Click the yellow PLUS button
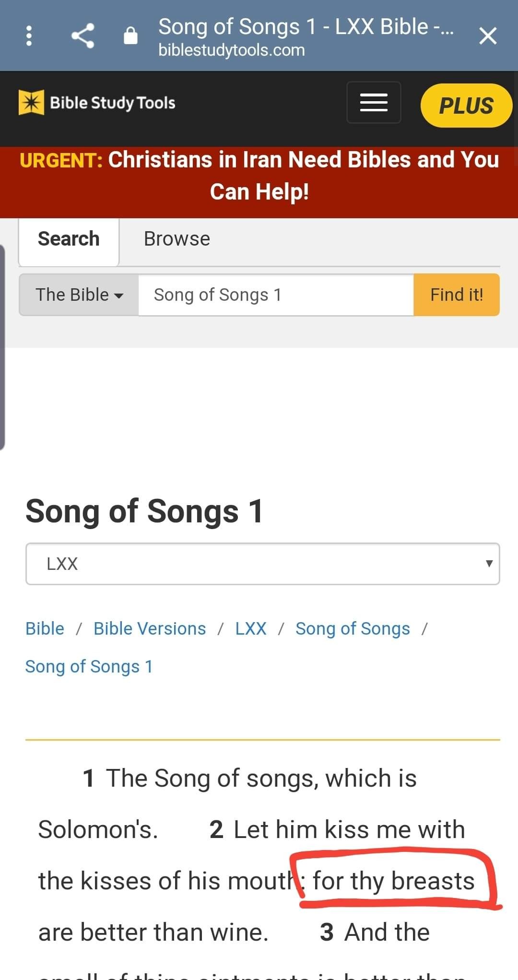The width and height of the screenshot is (518, 980). (x=466, y=106)
